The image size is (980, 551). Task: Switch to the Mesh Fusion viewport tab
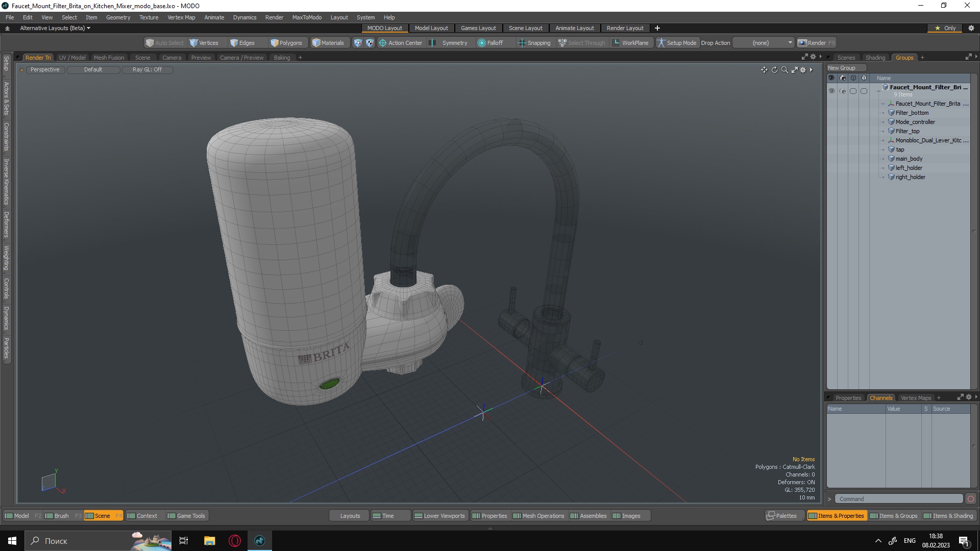(x=109, y=58)
